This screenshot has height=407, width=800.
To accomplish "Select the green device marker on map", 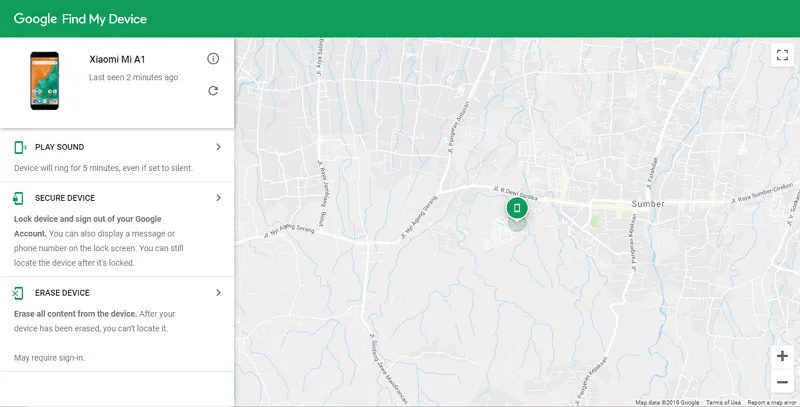I will point(516,208).
